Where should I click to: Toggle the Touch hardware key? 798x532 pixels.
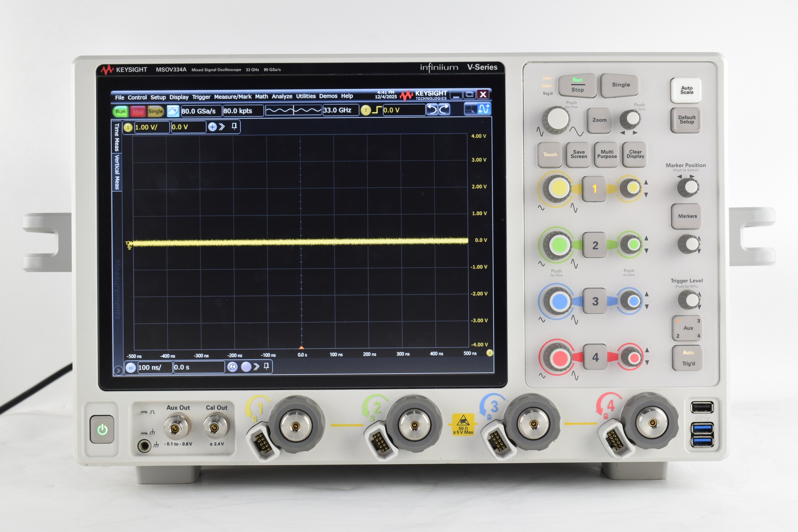(550, 155)
